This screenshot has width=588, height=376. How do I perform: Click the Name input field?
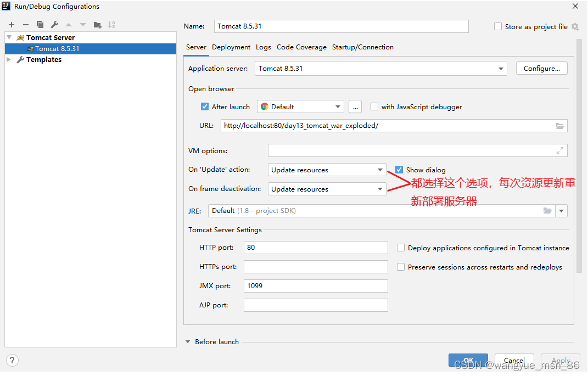pos(341,26)
